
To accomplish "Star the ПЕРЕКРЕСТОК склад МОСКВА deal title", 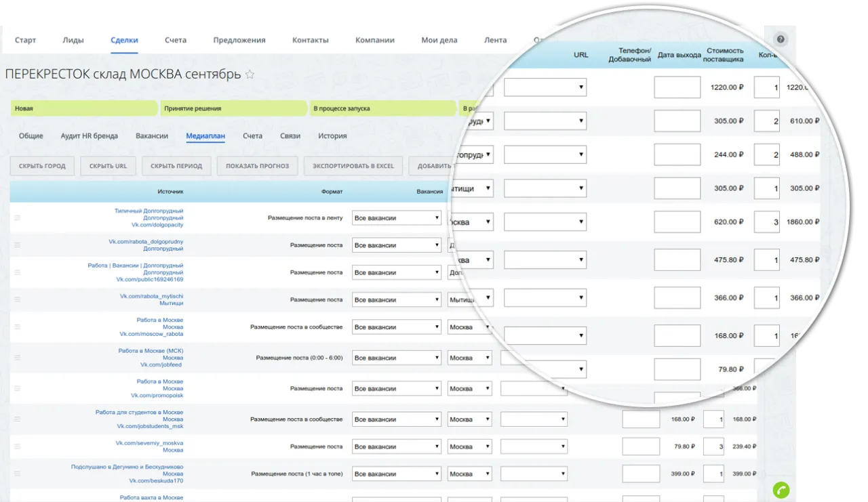I will point(250,75).
